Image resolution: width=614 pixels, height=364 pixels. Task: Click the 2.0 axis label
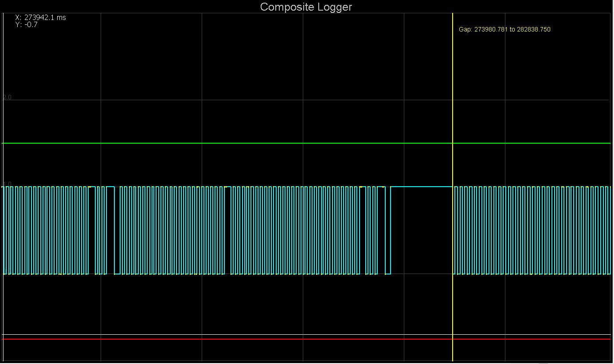[7, 97]
